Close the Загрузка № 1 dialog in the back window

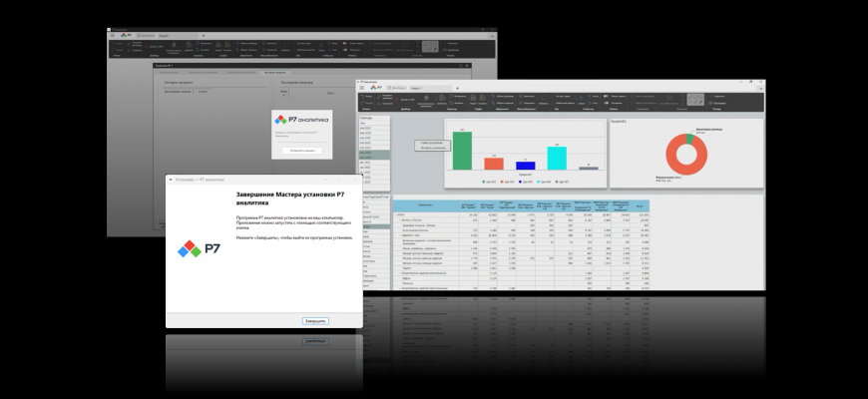click(x=467, y=65)
